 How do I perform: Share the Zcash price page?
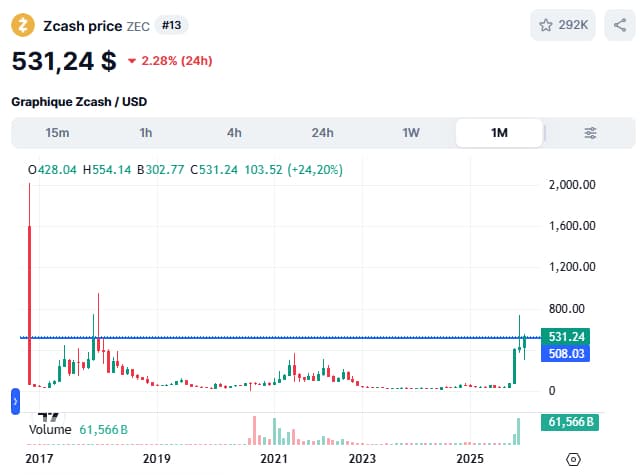[x=618, y=25]
